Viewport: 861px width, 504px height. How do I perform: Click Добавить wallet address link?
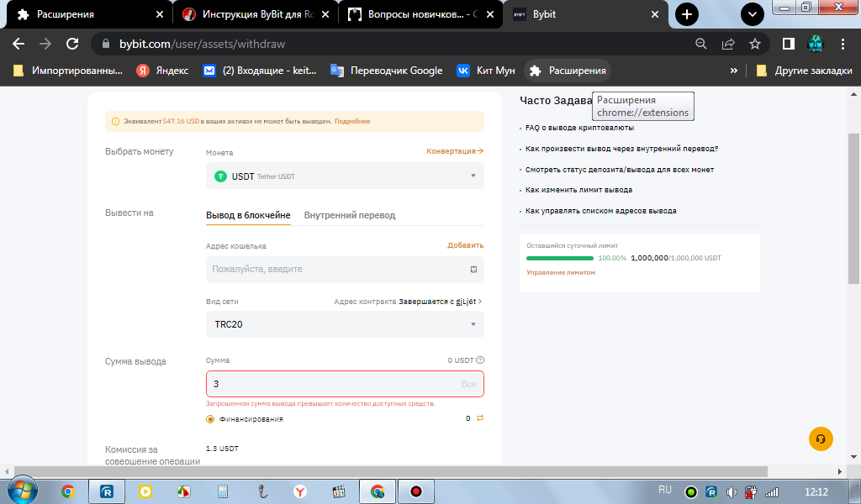(x=465, y=245)
